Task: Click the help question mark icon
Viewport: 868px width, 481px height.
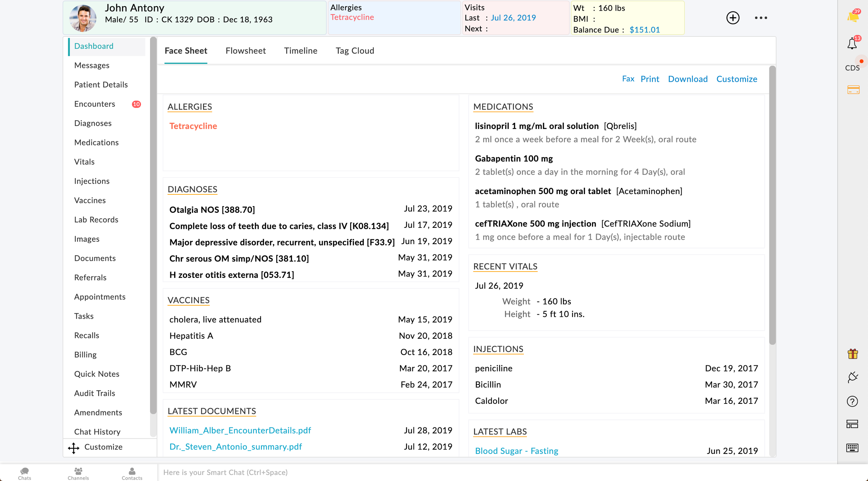Action: [x=852, y=401]
